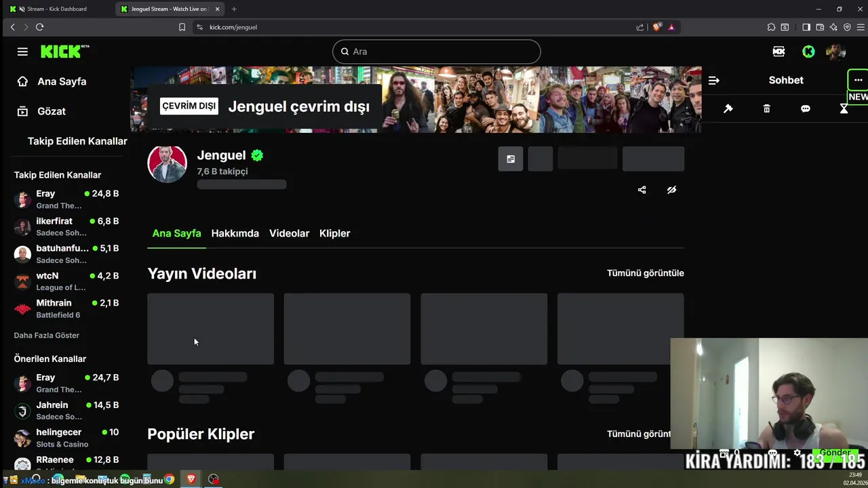Open batuhanfu... followed channel
Image resolution: width=868 pixels, height=488 pixels.
click(66, 254)
